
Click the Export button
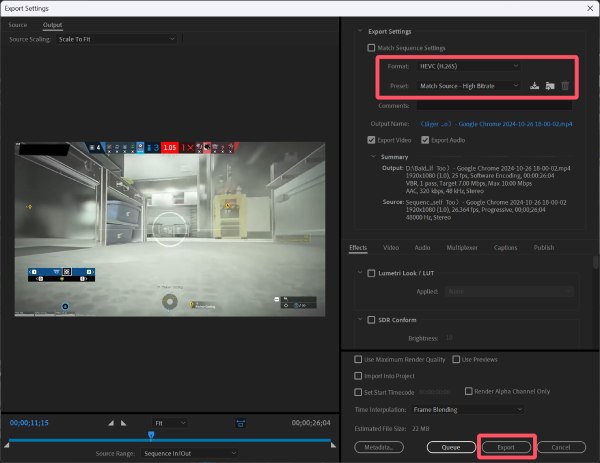506,447
